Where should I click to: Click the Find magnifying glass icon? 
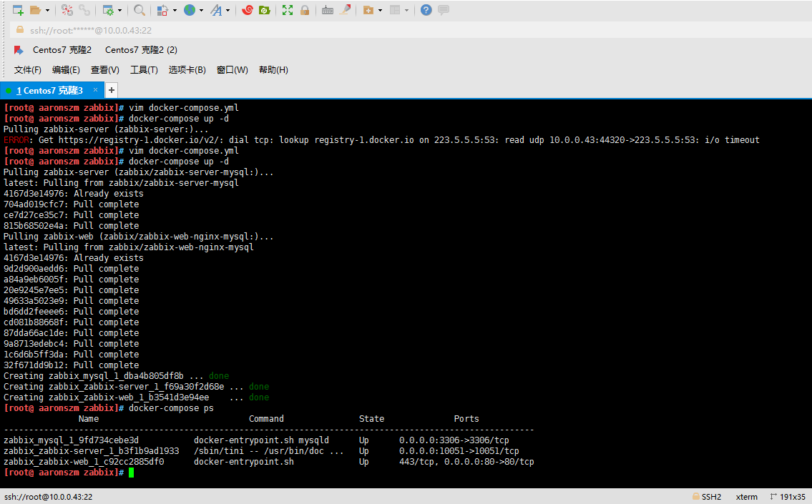click(140, 10)
